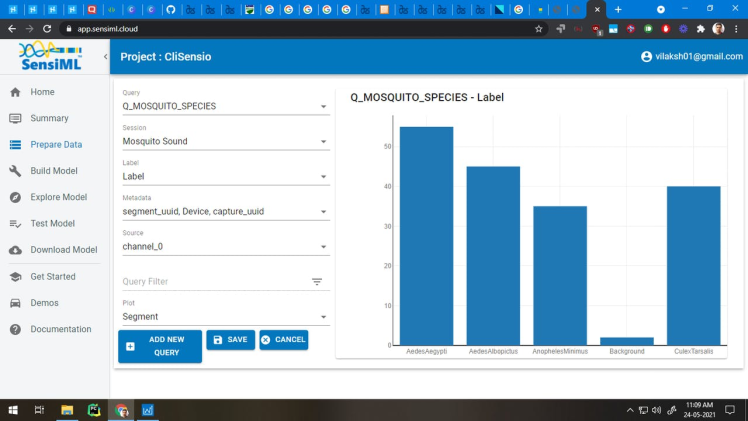Image resolution: width=748 pixels, height=421 pixels.
Task: Close the active browser tab
Action: [x=597, y=10]
